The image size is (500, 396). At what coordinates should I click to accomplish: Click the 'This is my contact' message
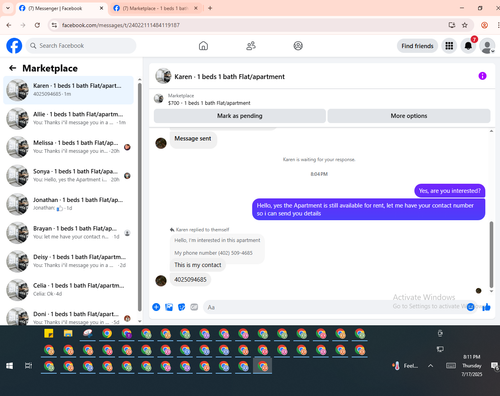[198, 265]
